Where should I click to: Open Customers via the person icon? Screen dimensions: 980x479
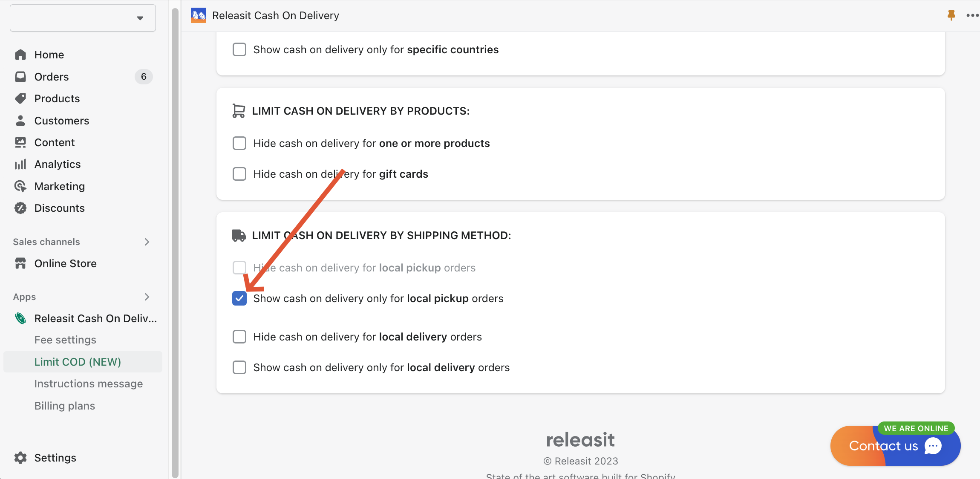[x=20, y=121]
